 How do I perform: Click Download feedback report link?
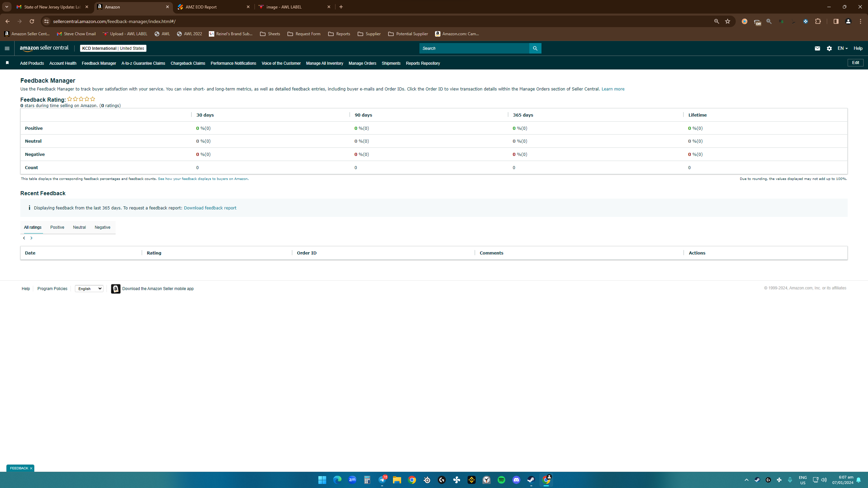pyautogui.click(x=210, y=208)
